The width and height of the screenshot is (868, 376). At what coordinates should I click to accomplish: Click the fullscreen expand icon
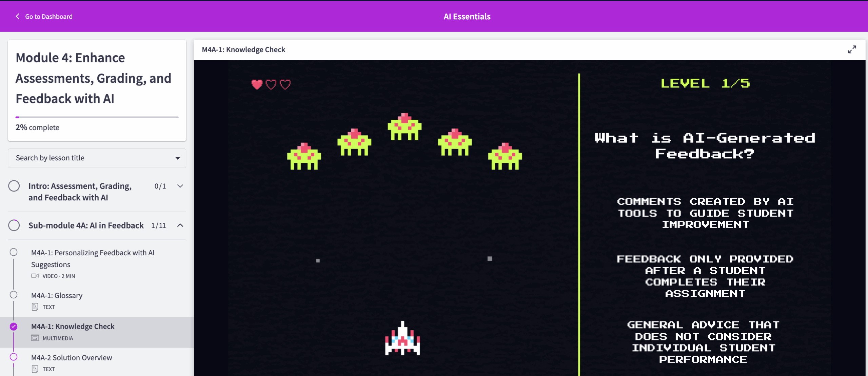pyautogui.click(x=852, y=50)
